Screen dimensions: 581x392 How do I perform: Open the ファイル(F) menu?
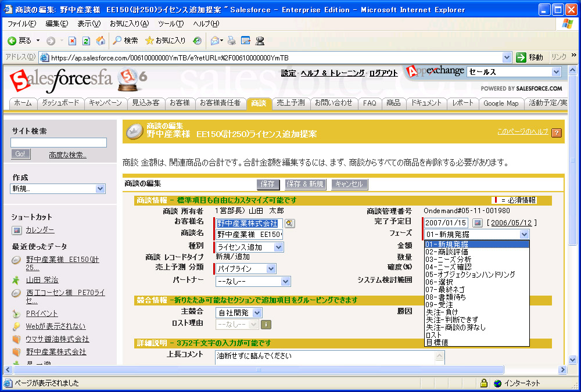[x=22, y=24]
